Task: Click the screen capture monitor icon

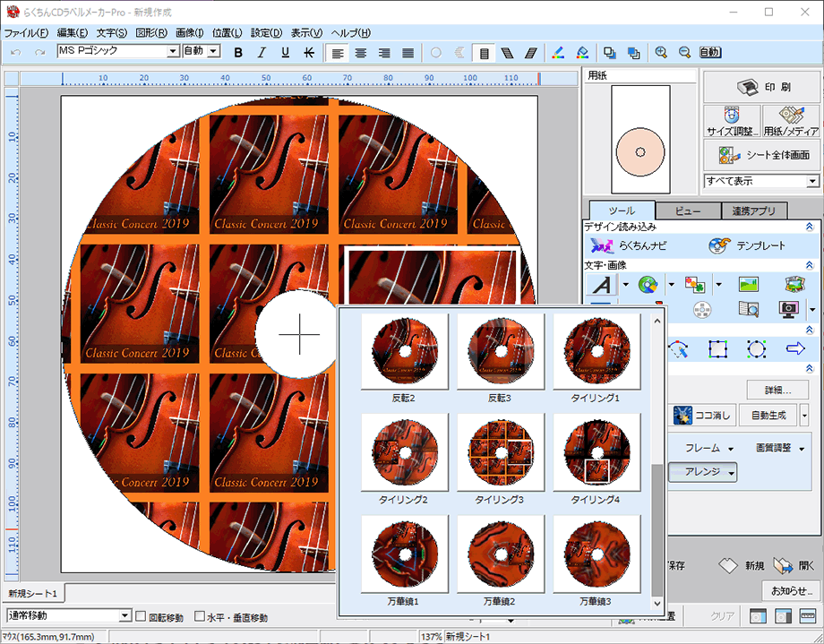Action: 788,309
